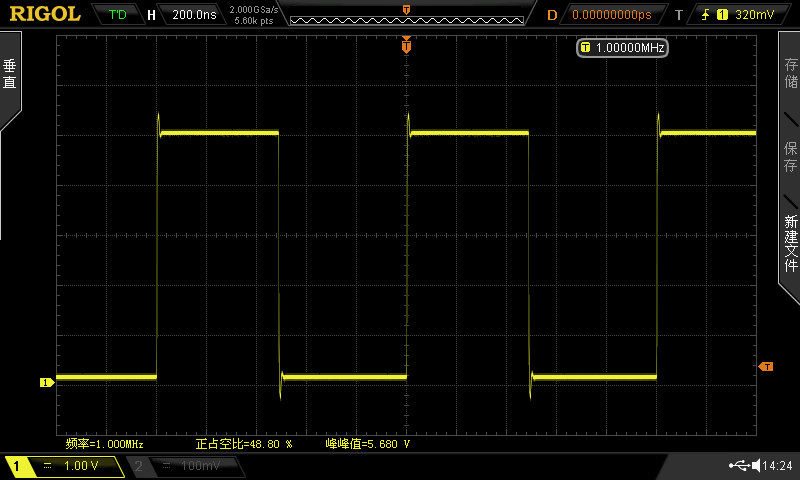Open the 存储 storage menu tab
The height and width of the screenshot is (480, 800).
790,73
